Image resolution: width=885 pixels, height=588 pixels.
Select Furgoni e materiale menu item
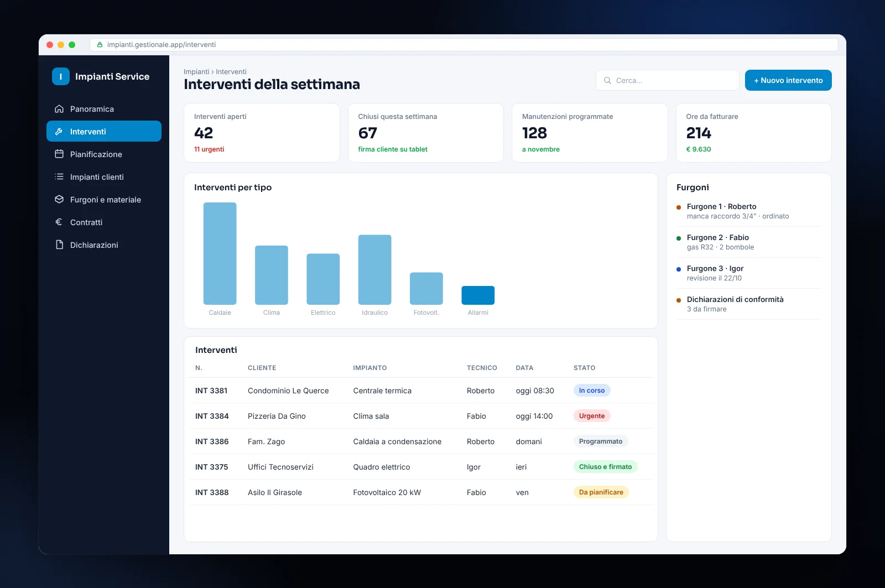click(x=104, y=200)
